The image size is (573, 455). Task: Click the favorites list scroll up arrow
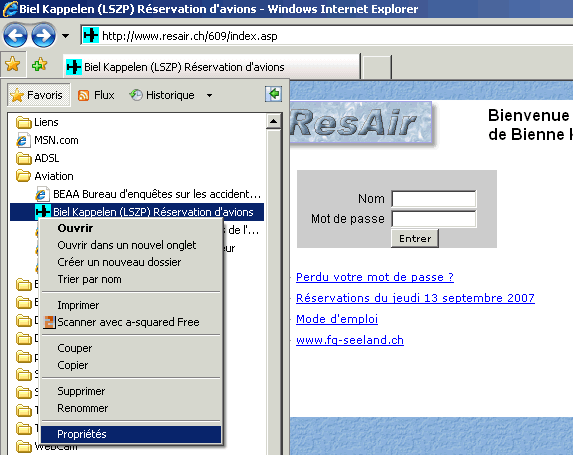click(273, 121)
